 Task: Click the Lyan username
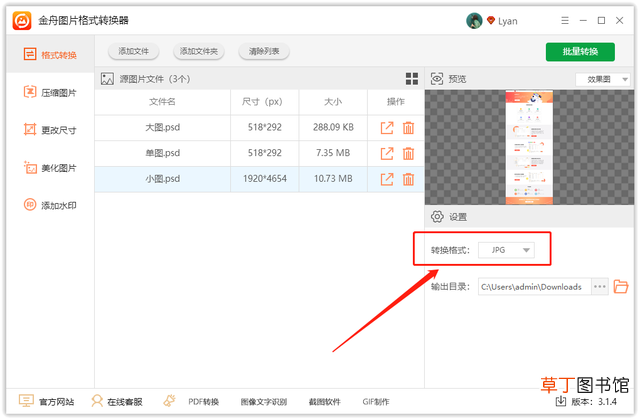tap(508, 21)
